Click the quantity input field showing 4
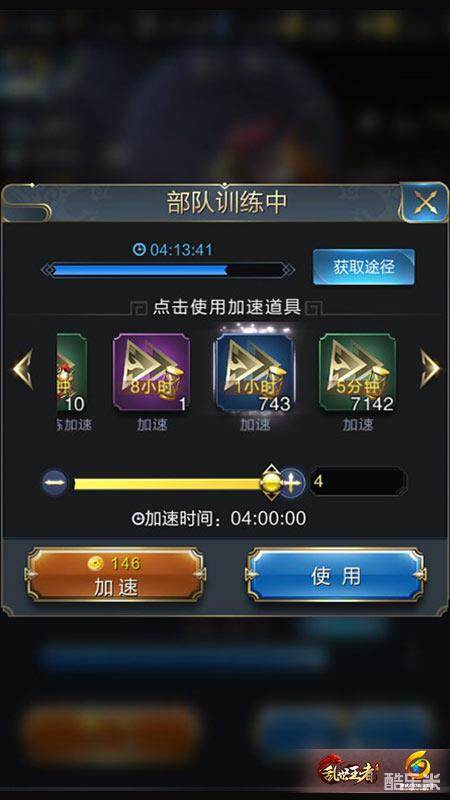Screen dimensions: 450x800 pyautogui.click(x=358, y=481)
